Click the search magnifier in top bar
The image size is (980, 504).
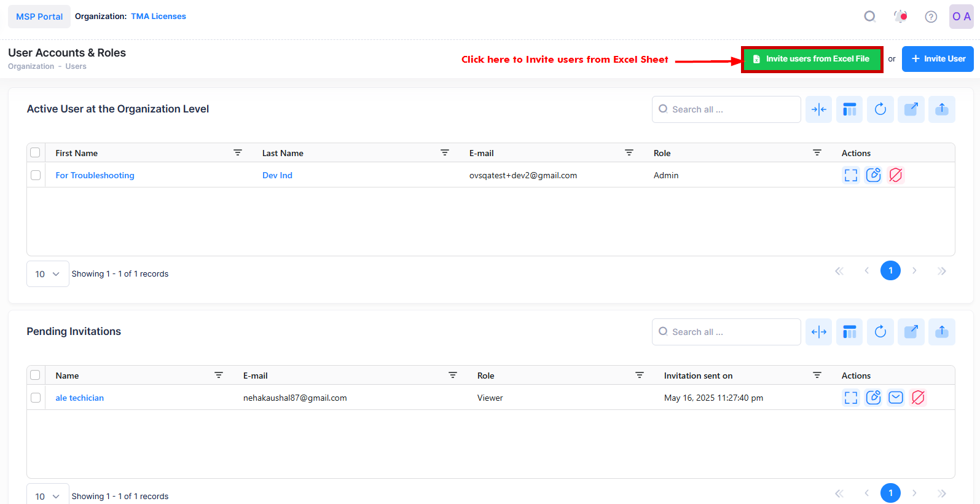pyautogui.click(x=869, y=17)
